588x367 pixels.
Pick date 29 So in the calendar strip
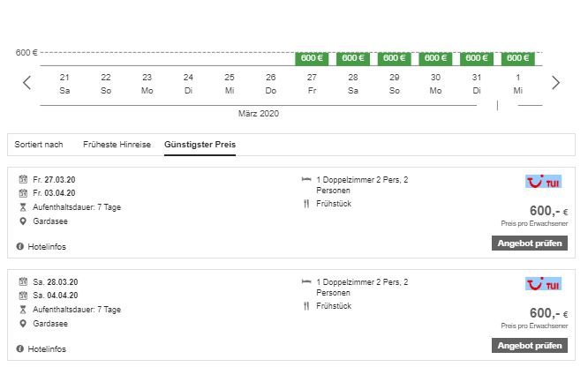(x=394, y=83)
